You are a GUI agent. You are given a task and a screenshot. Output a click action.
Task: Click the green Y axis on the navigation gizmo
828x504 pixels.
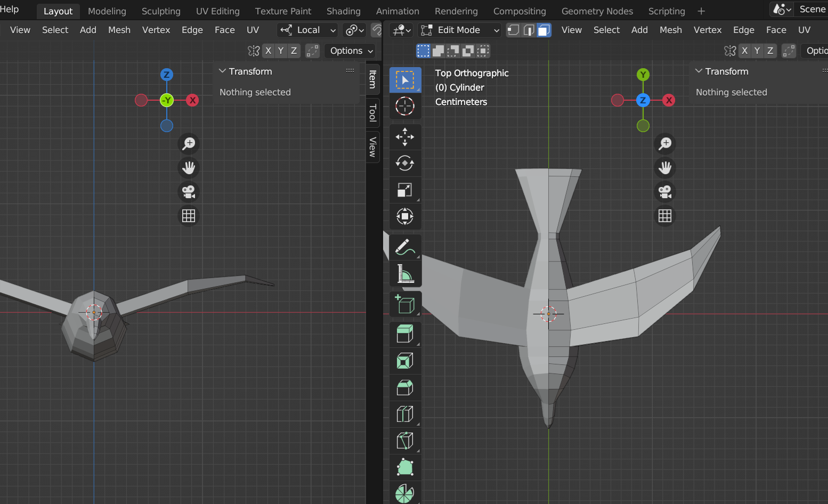tap(643, 75)
